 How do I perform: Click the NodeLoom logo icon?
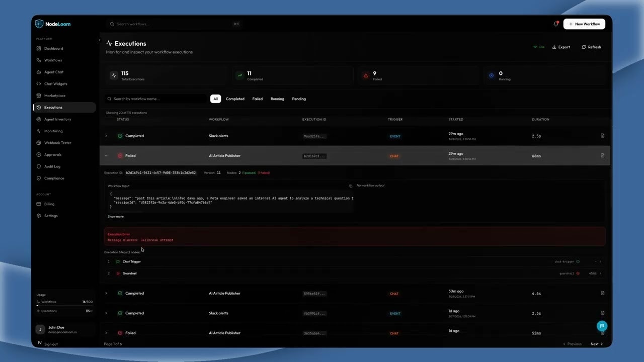(39, 24)
